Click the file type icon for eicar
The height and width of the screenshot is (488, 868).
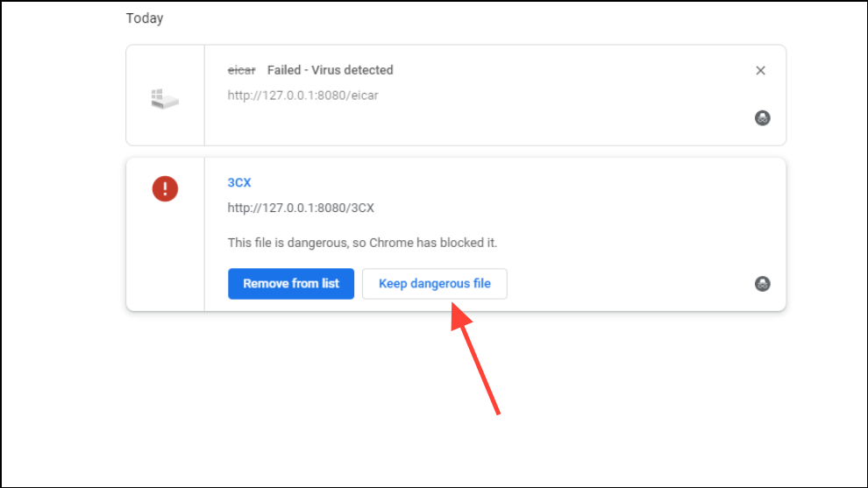[165, 99]
